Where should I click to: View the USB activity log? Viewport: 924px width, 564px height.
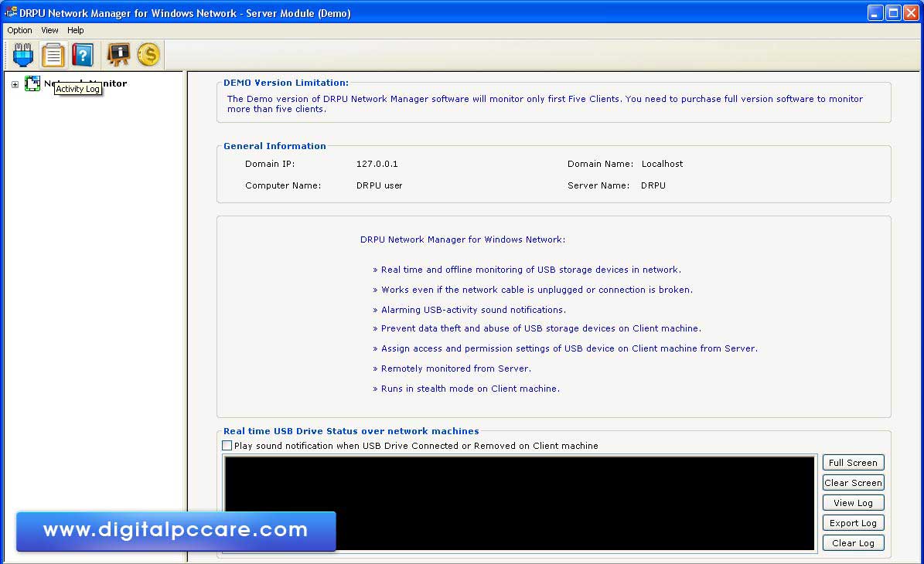[853, 502]
